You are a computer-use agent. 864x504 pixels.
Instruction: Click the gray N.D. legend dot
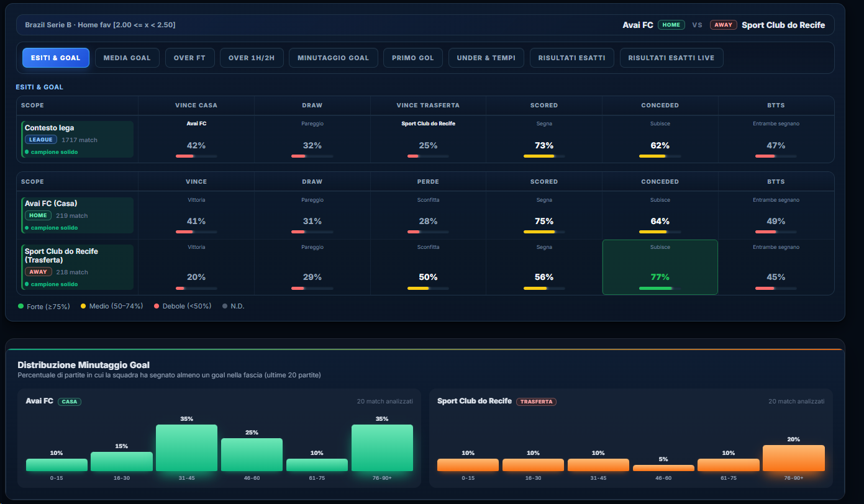(x=225, y=306)
